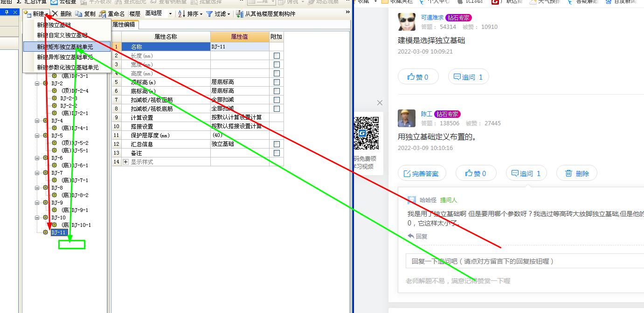This screenshot has width=644, height=313.
Task: Tick the 长度(mm) 附加 checkbox
Action: point(277,56)
